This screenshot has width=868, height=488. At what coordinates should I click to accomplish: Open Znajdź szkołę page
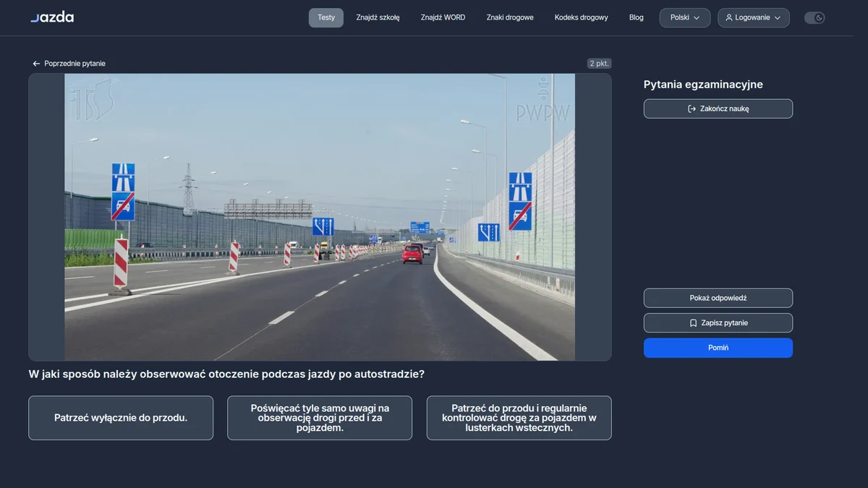pos(378,17)
